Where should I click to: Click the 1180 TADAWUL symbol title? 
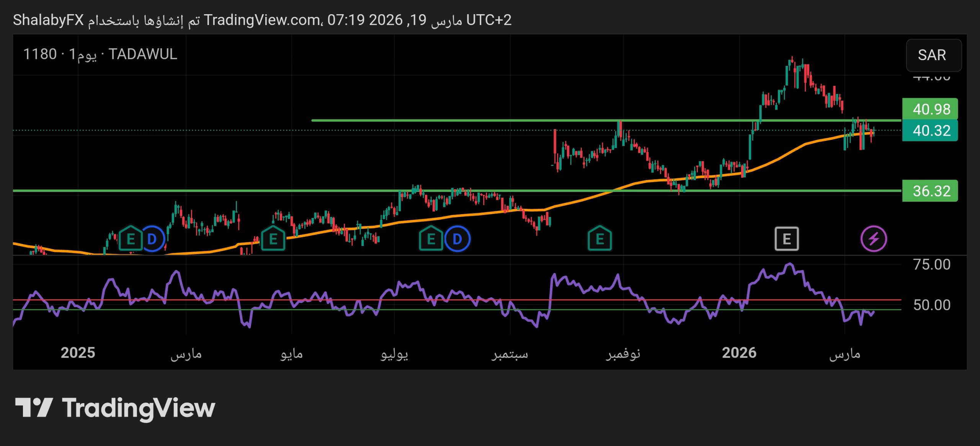click(x=100, y=54)
